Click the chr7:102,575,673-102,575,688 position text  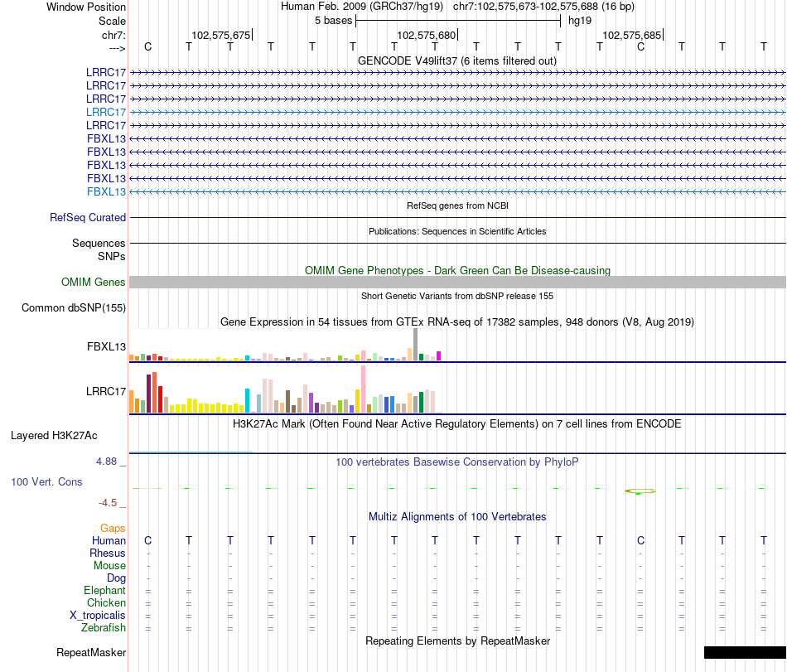click(544, 7)
